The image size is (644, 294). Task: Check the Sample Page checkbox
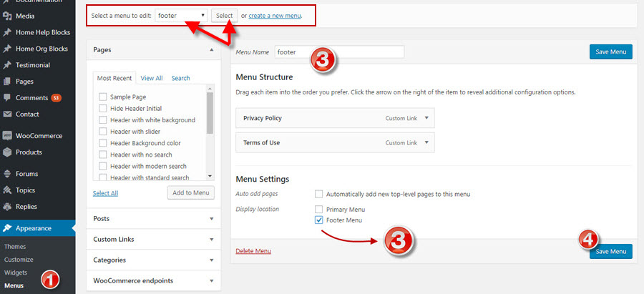click(103, 97)
